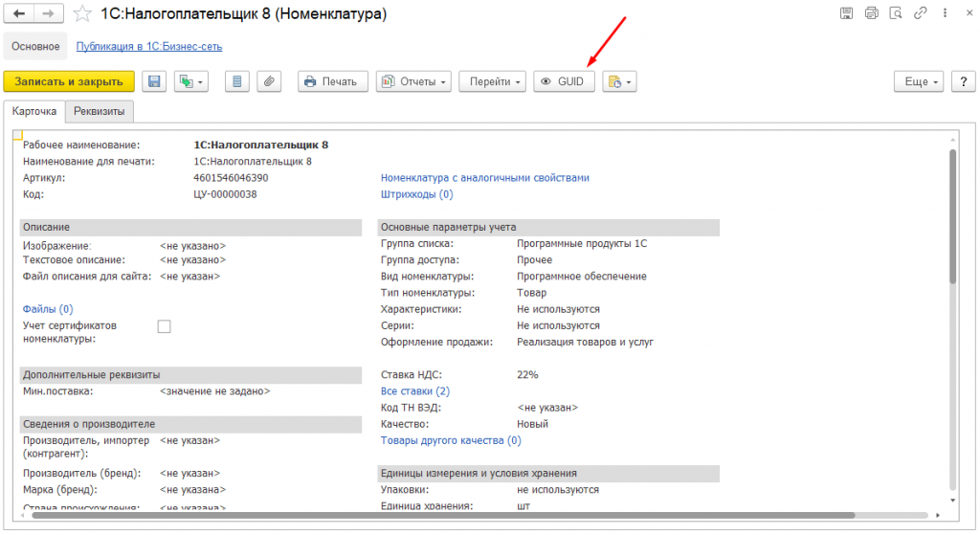Click the Программные продукты 1С value
The height and width of the screenshot is (535, 980).
[x=582, y=244]
